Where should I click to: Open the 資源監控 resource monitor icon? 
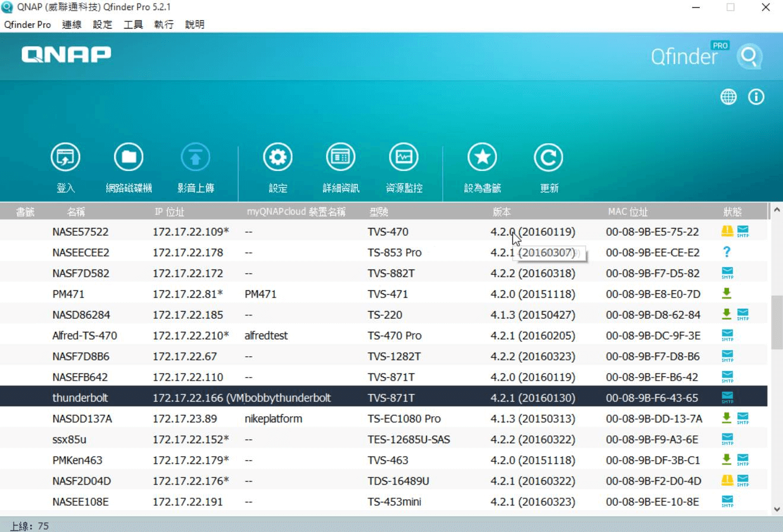click(x=404, y=158)
